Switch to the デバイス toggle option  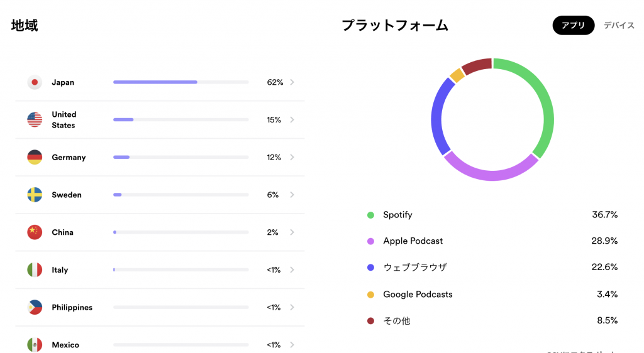pos(619,26)
